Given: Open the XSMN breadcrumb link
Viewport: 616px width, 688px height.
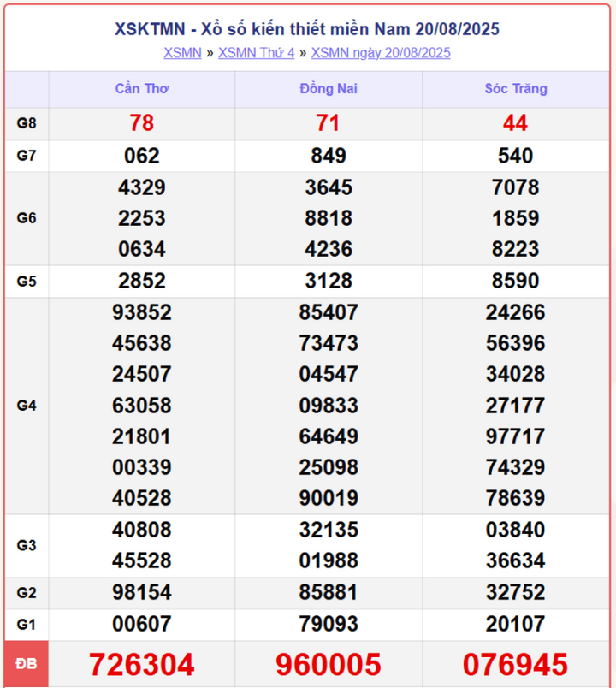Looking at the screenshot, I should pyautogui.click(x=182, y=53).
